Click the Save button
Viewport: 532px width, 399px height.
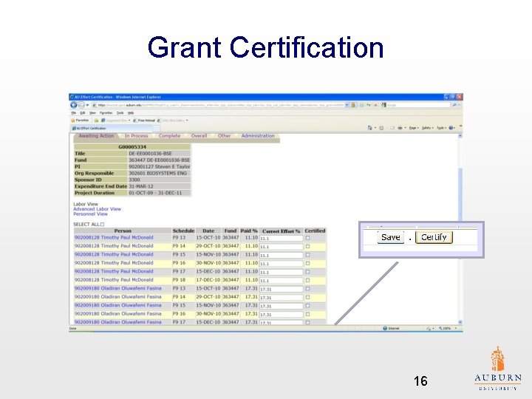[x=391, y=237]
